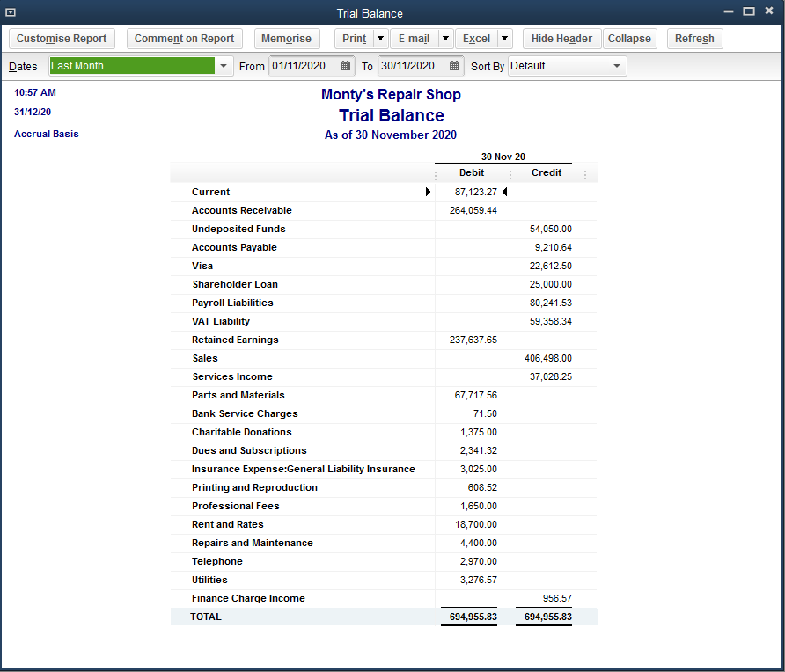Refresh the report
Image resolution: width=785 pixels, height=672 pixels.
[694, 39]
